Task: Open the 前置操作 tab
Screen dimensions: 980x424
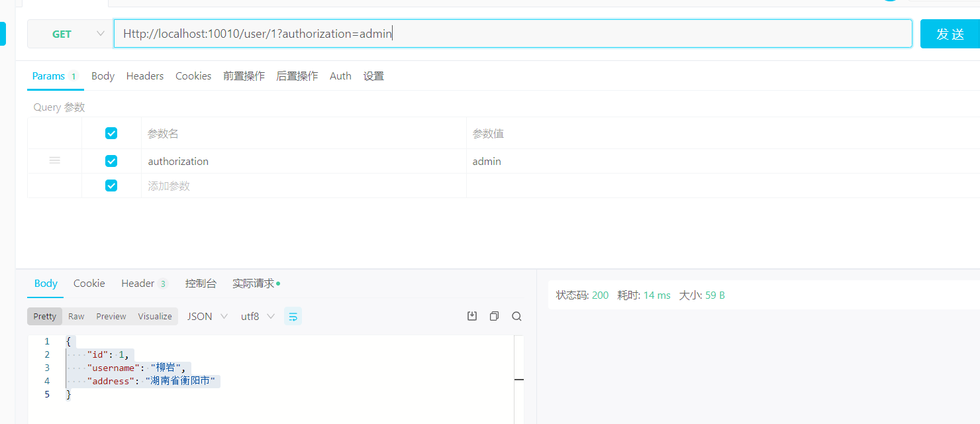Action: pyautogui.click(x=244, y=76)
